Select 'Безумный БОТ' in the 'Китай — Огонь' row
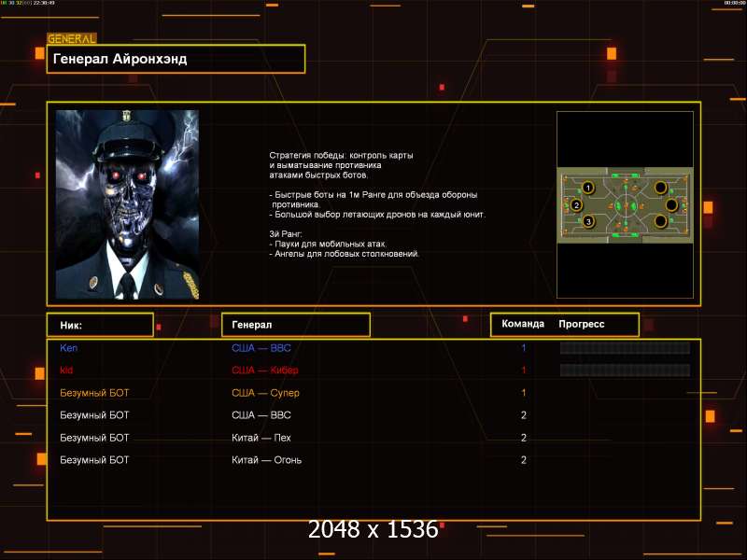 pos(94,460)
